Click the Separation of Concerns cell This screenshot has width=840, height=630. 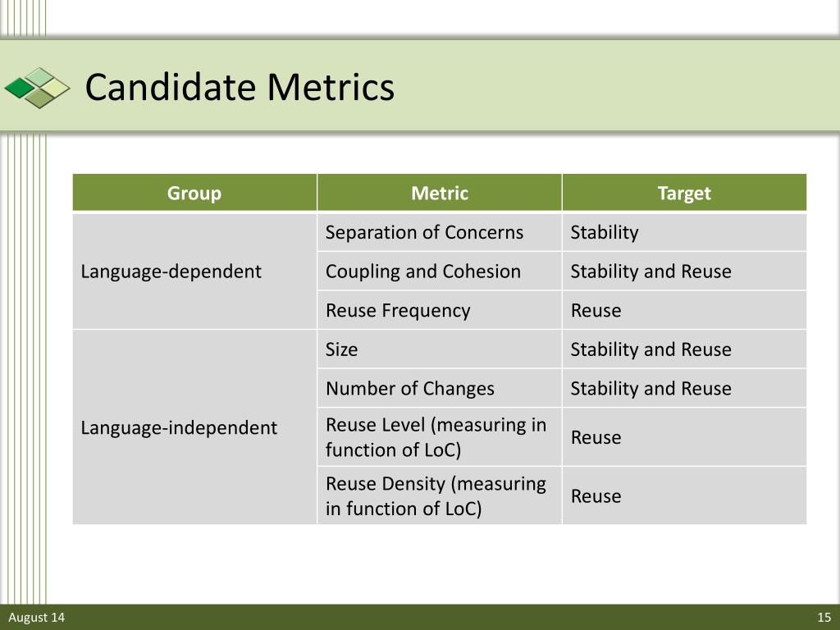[x=440, y=232]
